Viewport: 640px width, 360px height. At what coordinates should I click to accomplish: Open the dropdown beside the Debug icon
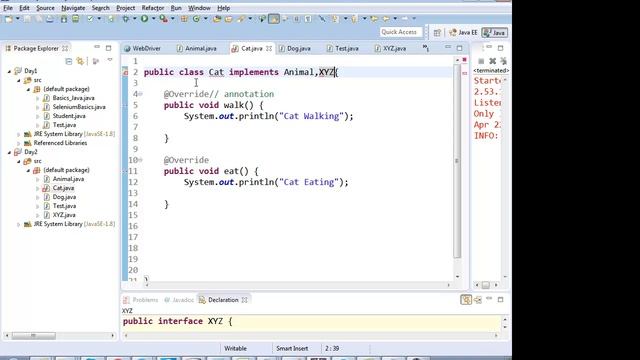click(x=134, y=19)
